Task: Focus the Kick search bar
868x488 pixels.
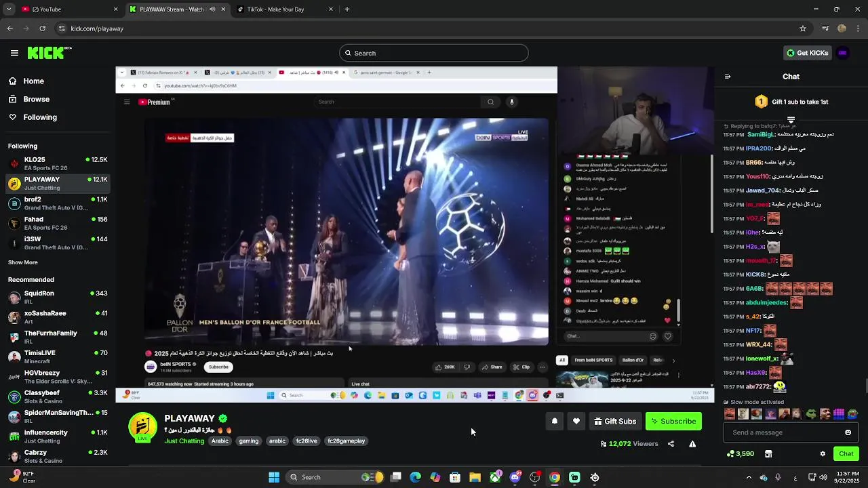Action: coord(434,53)
